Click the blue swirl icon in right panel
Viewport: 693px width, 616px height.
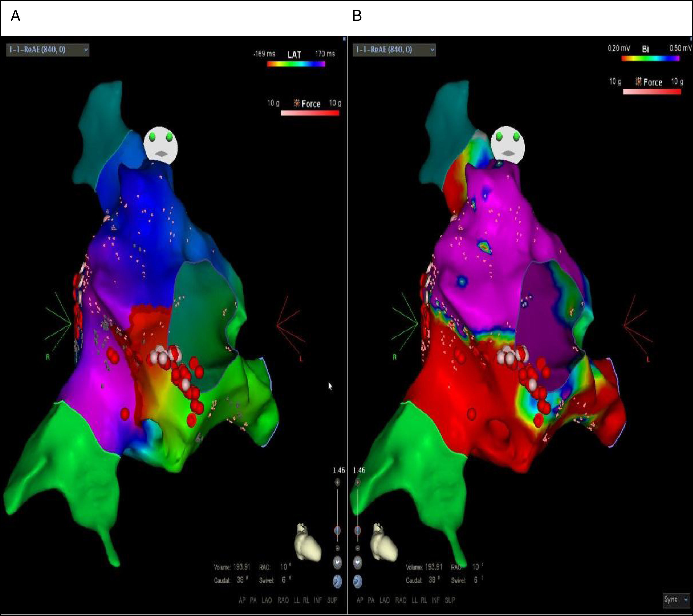[358, 581]
